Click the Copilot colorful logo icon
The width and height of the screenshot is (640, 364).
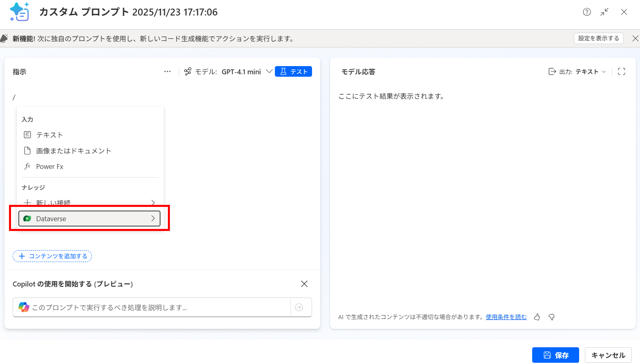coord(24,307)
